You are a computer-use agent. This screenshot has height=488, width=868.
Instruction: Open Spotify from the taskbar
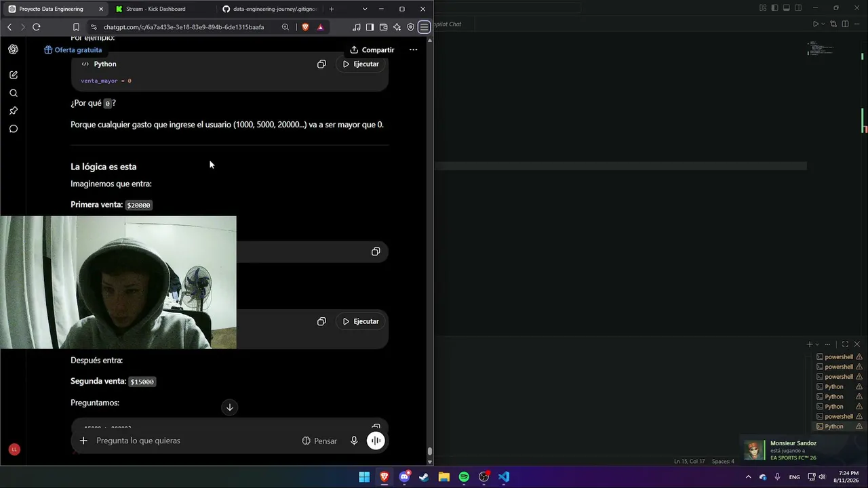click(x=464, y=476)
